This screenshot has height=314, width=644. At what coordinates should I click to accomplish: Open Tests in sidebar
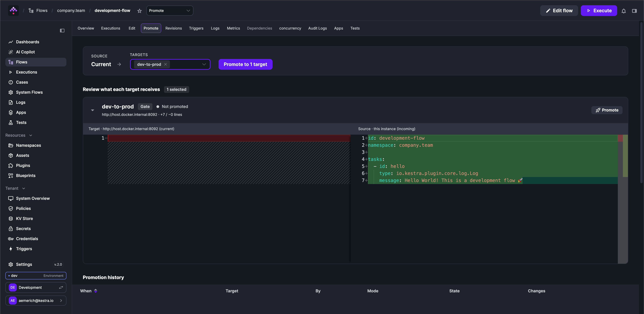[x=36, y=122]
